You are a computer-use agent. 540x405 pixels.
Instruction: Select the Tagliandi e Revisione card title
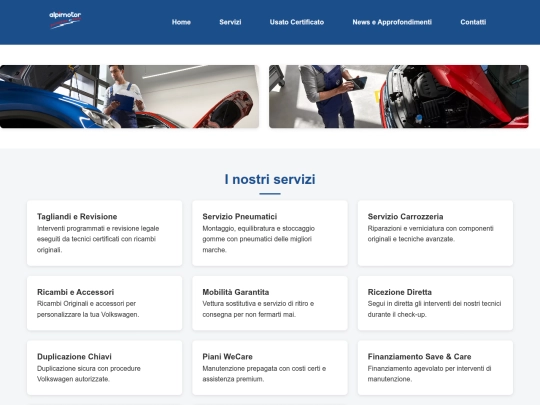77,217
